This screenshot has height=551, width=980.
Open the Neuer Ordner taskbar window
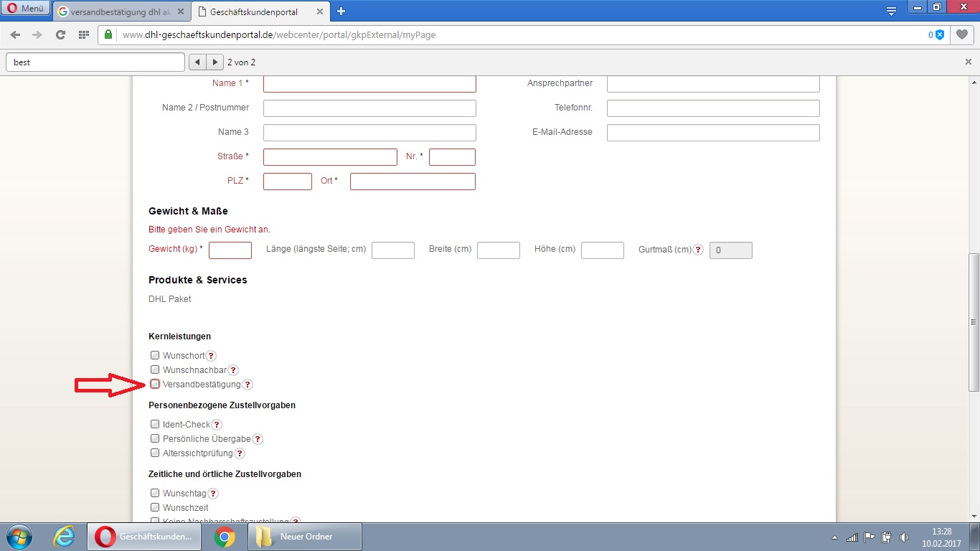[305, 537]
